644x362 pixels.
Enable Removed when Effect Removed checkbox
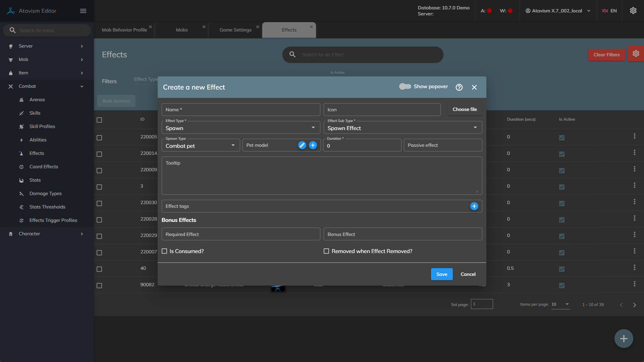[x=326, y=251]
